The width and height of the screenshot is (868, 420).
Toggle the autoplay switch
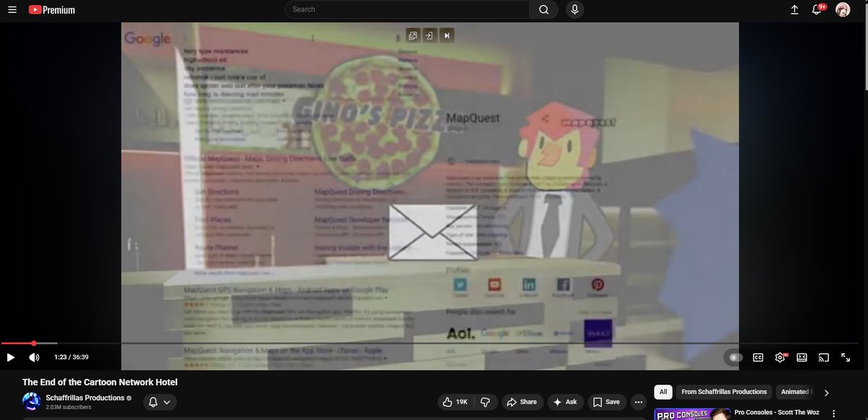click(x=735, y=357)
